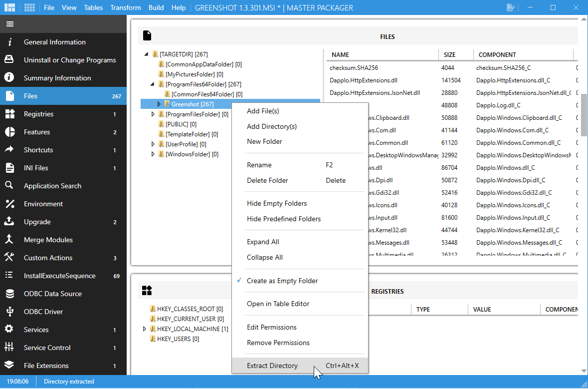Viewport: 588px width, 389px height.
Task: Sort files by SIZE column header
Action: [450, 54]
